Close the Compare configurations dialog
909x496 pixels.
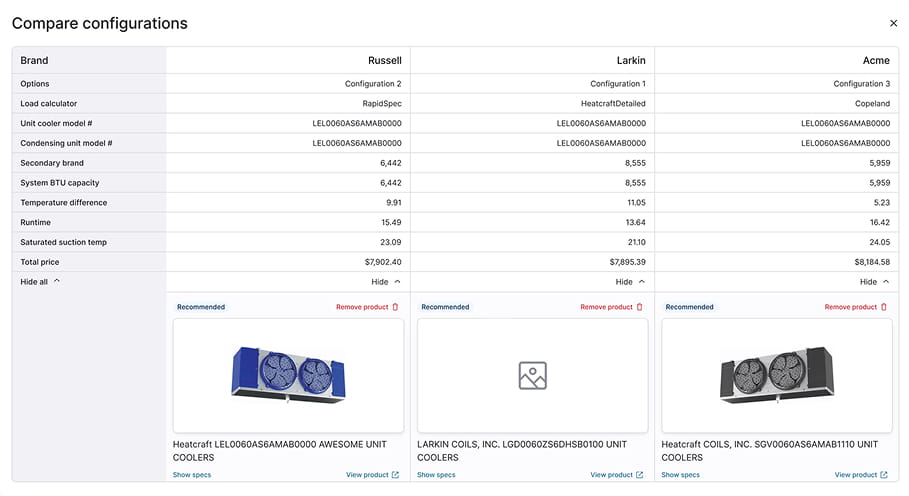pyautogui.click(x=893, y=23)
